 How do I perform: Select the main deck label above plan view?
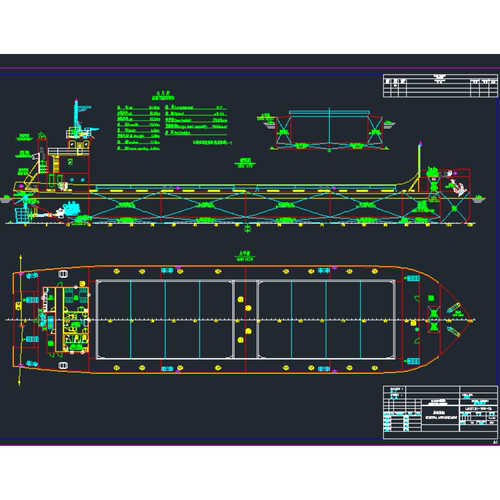tap(245, 256)
